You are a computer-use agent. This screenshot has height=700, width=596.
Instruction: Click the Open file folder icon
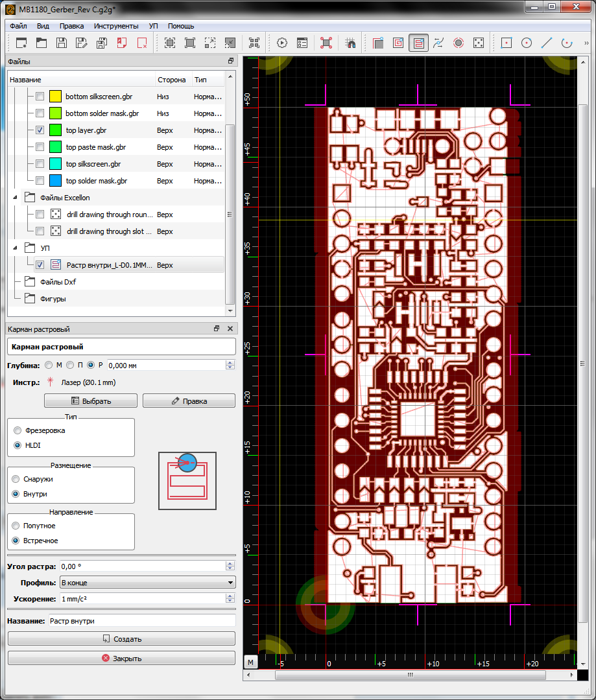coord(42,43)
